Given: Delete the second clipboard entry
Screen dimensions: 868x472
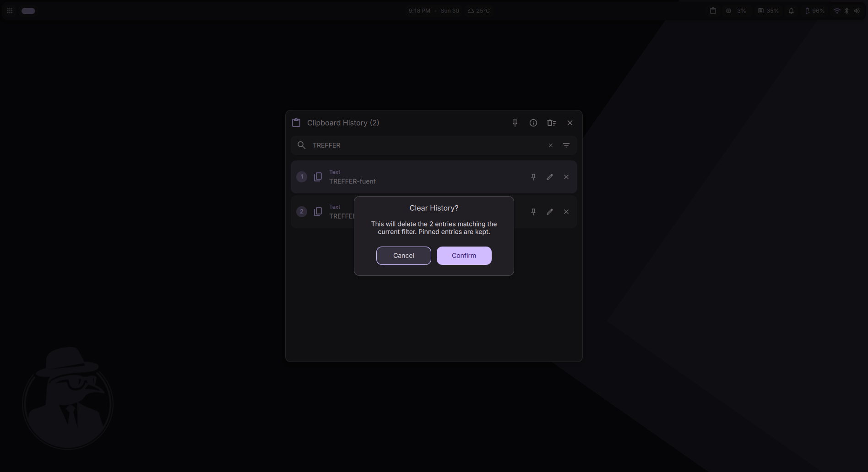Looking at the screenshot, I should (x=566, y=212).
